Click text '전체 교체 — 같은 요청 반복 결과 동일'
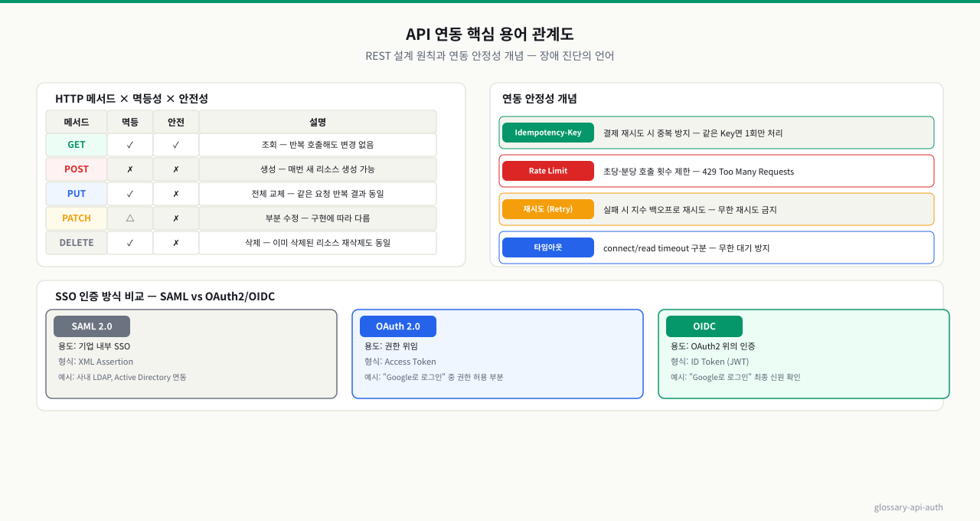 coord(318,194)
